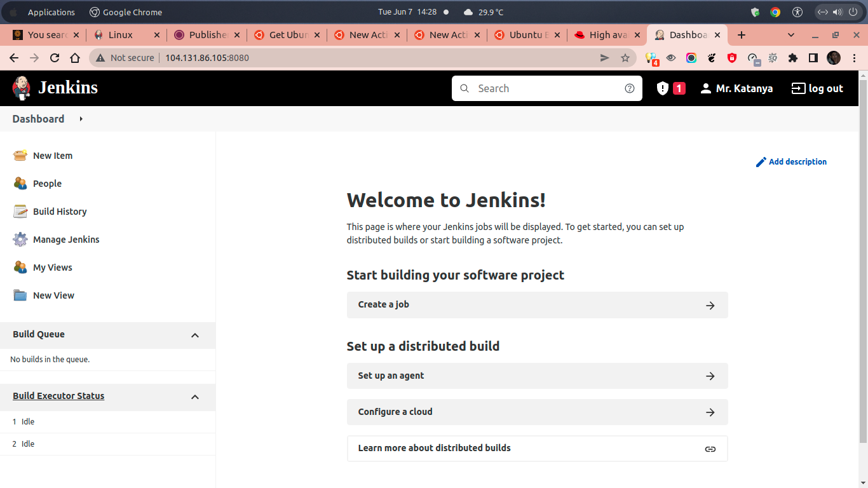Click the My Views icon
The height and width of the screenshot is (488, 868).
point(20,268)
